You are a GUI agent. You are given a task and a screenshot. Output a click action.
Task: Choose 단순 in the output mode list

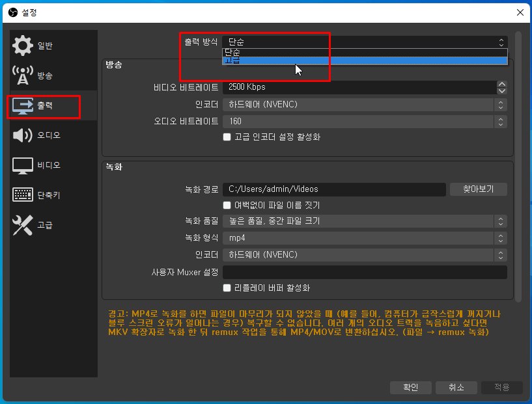(365, 53)
